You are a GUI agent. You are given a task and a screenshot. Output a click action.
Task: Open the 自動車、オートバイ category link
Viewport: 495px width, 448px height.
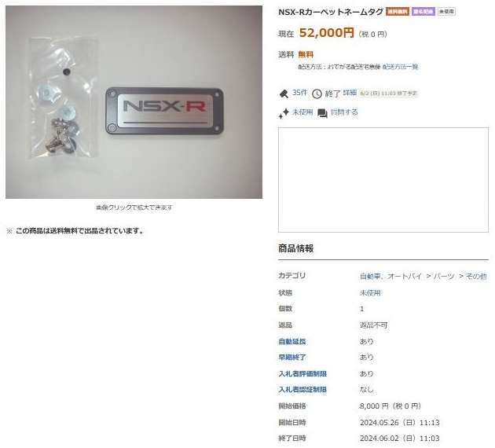click(x=390, y=276)
